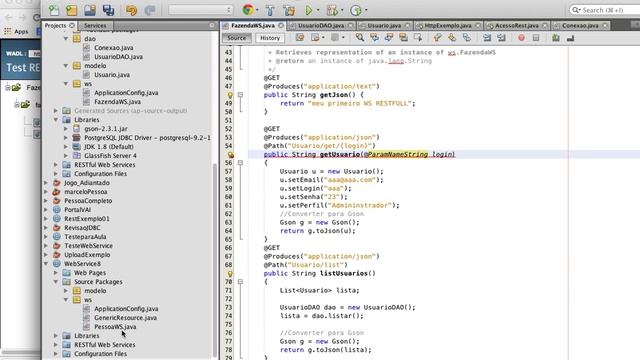Click the Last Edit icon in editor toolbar
Viewport: 640px width, 360px height.
pyautogui.click(x=300, y=38)
